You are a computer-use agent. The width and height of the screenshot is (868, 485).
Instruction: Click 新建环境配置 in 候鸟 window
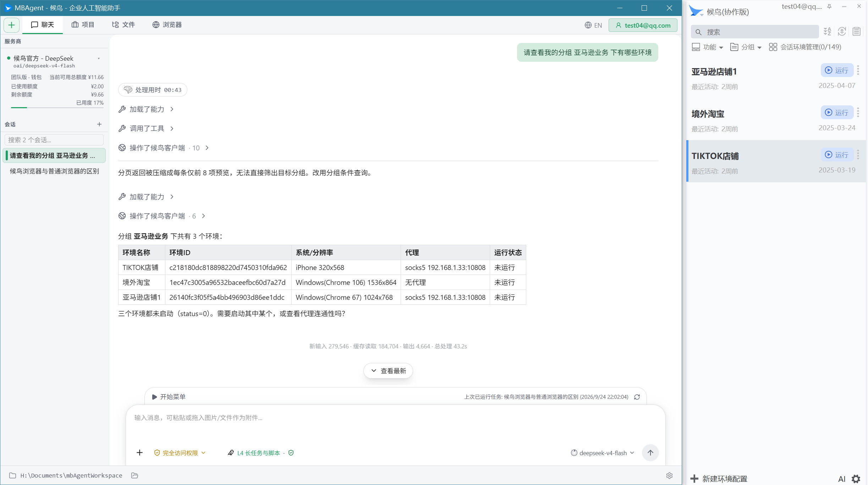719,479
